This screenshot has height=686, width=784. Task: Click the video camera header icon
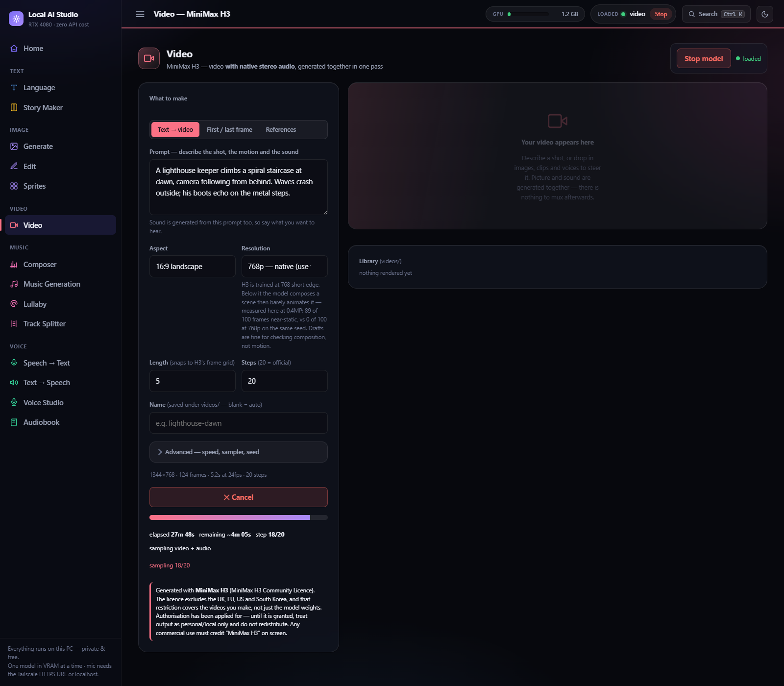click(149, 58)
